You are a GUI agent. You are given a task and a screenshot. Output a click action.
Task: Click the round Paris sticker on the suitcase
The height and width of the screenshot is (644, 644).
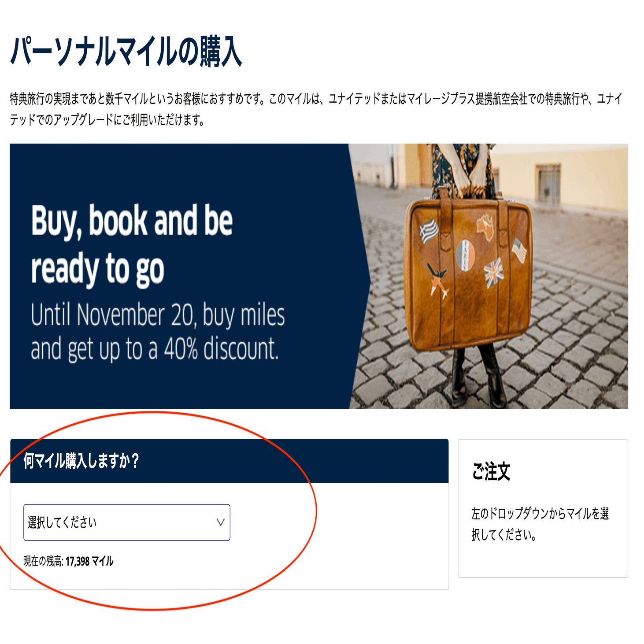click(x=464, y=255)
